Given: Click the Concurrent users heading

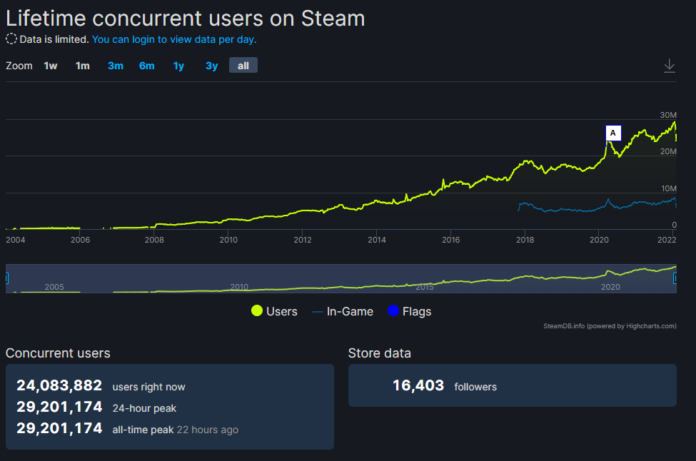Looking at the screenshot, I should pos(58,353).
